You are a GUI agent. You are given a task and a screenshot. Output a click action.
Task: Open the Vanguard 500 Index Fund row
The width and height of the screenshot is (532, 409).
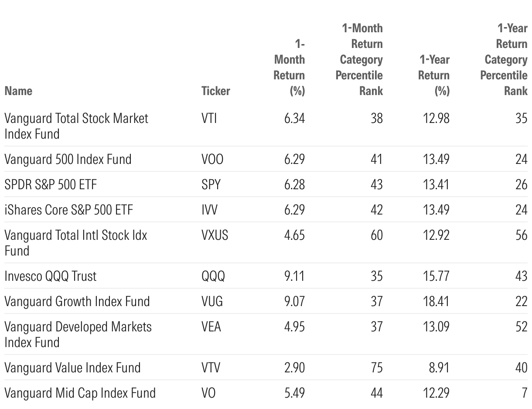68,159
